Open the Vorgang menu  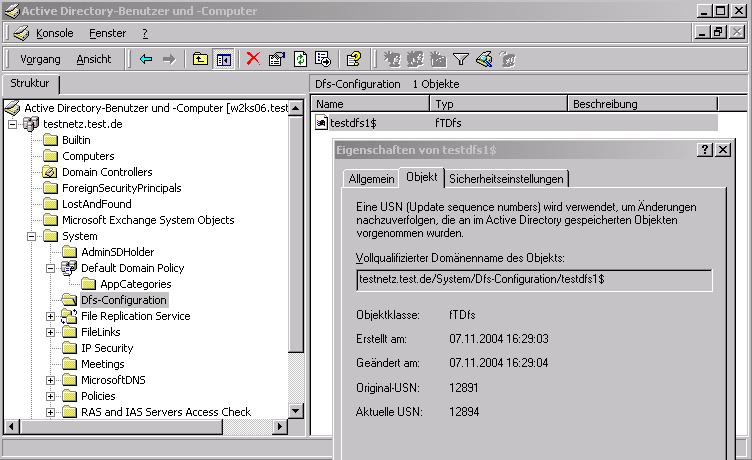(40, 59)
